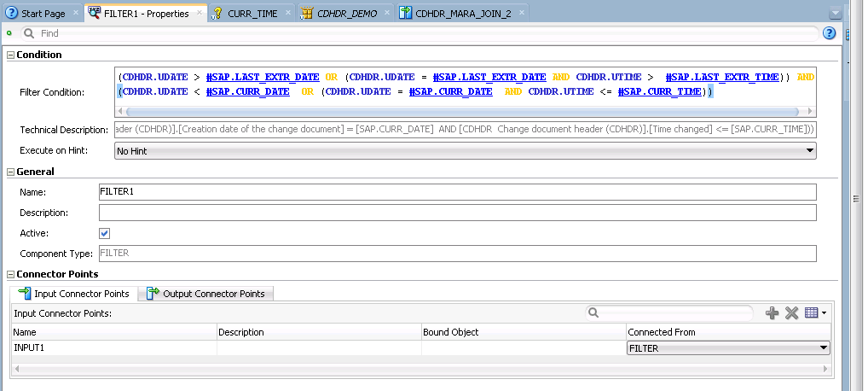
Task: Select the Output Connector Points tab
Action: (205, 294)
